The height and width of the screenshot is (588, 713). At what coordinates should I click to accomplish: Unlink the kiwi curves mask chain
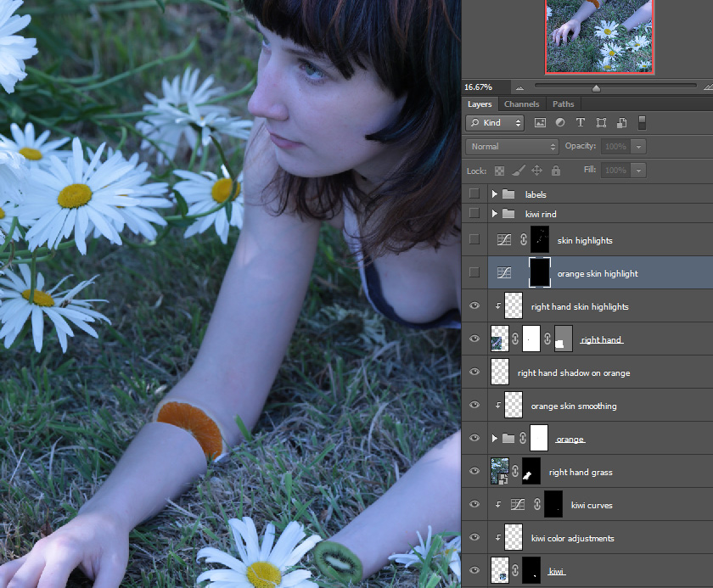click(537, 504)
